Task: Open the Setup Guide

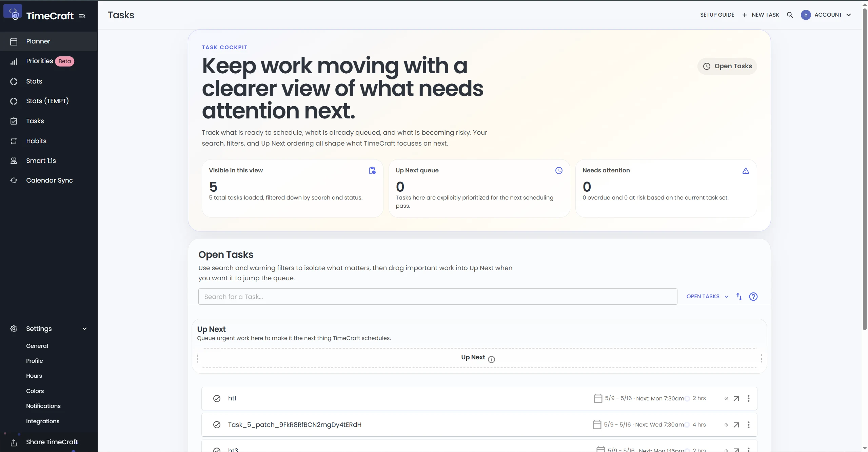Action: 717,15
